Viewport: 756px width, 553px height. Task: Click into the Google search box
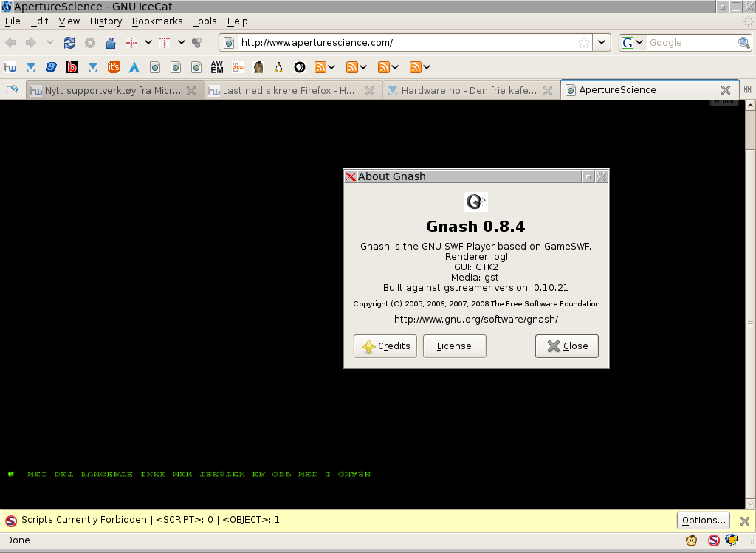(x=692, y=42)
